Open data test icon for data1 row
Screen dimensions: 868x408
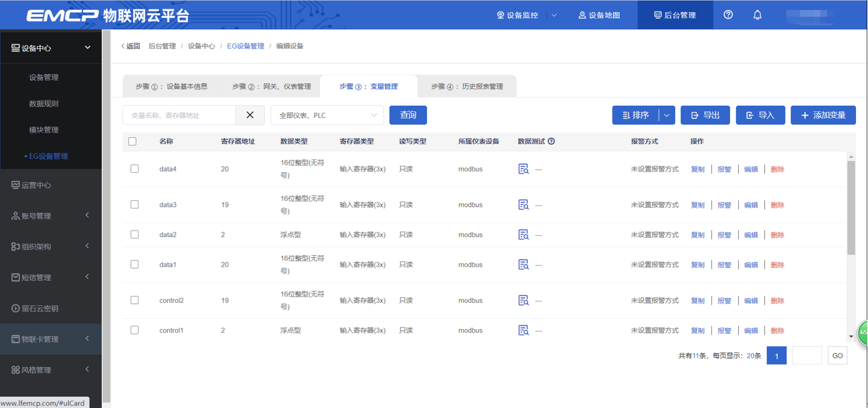[x=523, y=265]
